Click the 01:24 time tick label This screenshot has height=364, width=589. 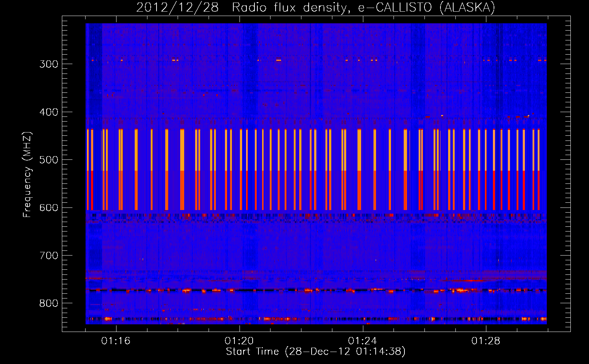click(363, 341)
